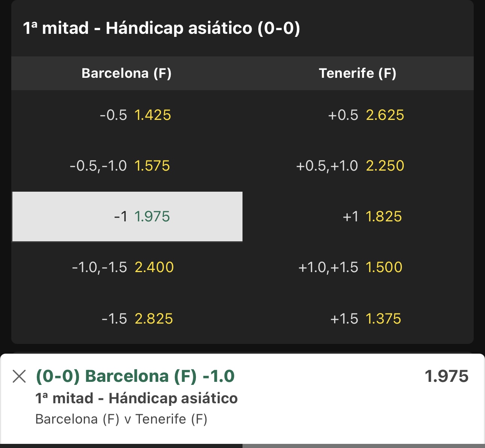Choose Barcelona -1.0,-1.5 at 2.400
This screenshot has width=485, height=448.
(127, 267)
